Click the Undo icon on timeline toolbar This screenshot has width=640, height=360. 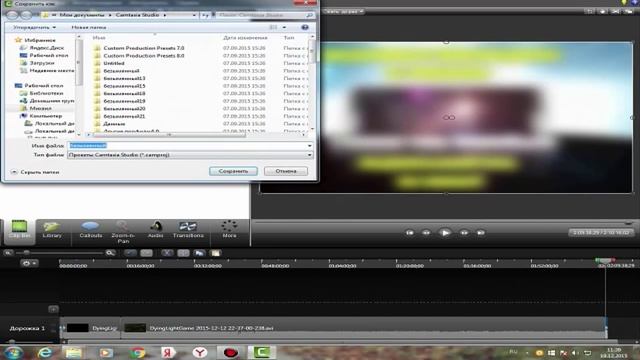(x=130, y=253)
